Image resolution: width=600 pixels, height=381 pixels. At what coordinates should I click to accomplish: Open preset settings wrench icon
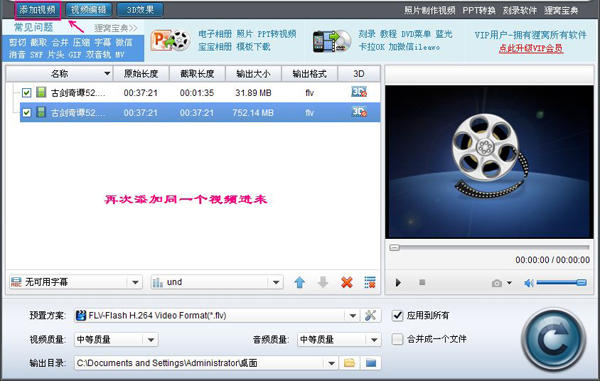370,316
